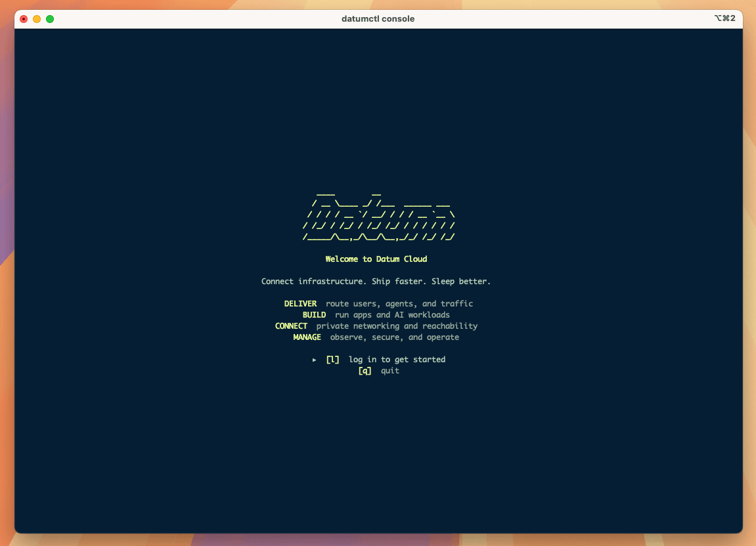Choose the [q] quit shortcut

coord(365,371)
